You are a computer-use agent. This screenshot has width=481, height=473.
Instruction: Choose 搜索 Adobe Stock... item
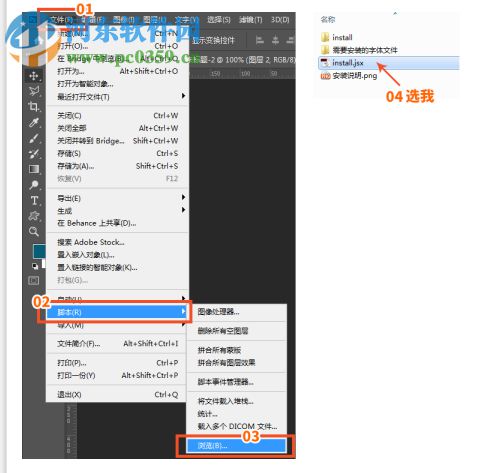tap(117, 242)
